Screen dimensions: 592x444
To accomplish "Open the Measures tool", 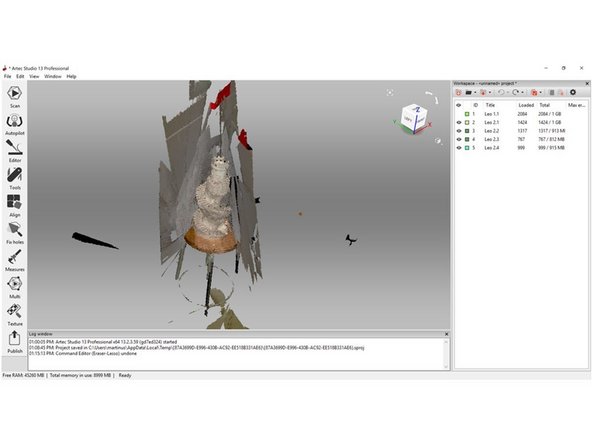I will point(14,260).
